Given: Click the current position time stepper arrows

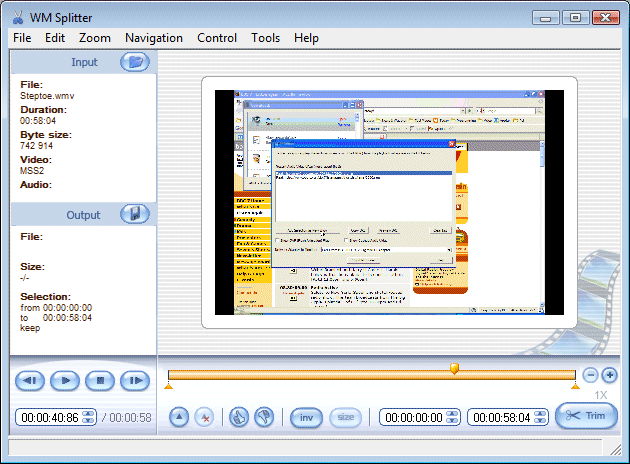Looking at the screenshot, I should pyautogui.click(x=88, y=417).
